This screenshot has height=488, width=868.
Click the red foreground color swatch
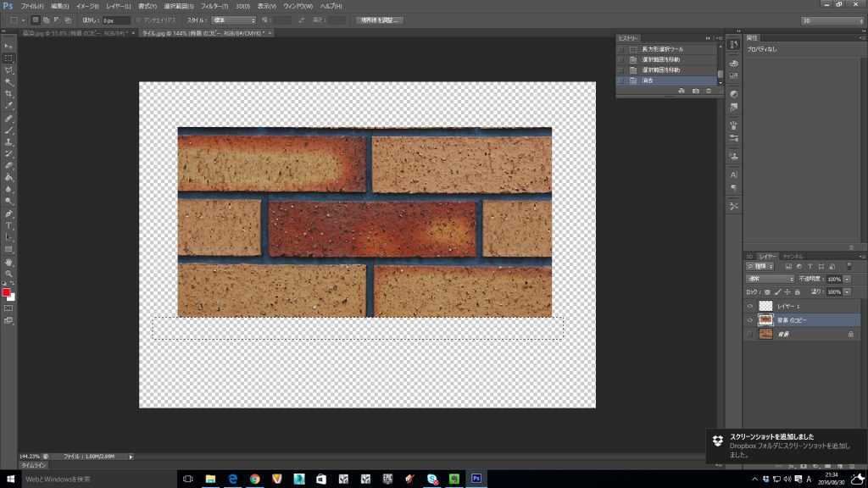point(6,292)
